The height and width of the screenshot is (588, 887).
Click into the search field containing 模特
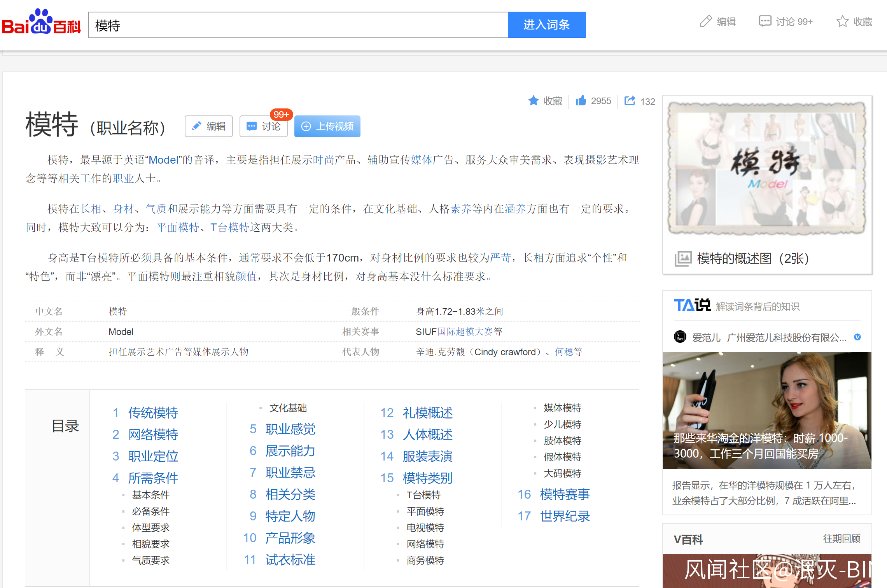click(298, 25)
